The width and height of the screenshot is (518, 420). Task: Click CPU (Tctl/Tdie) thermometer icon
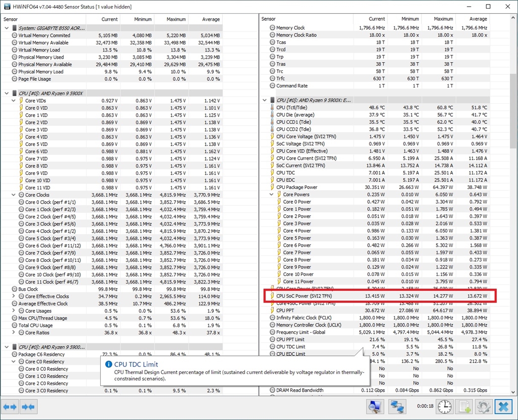[272, 107]
